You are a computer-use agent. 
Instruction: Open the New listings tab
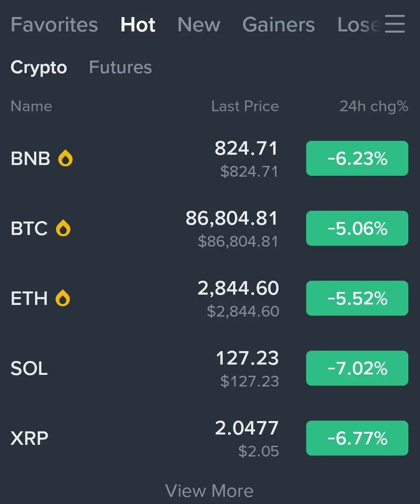coord(199,25)
